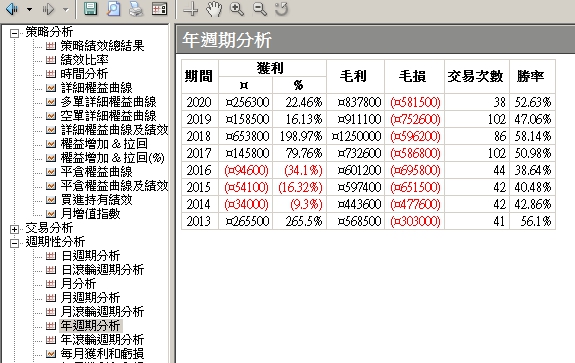575x363 pixels.
Task: Open 買進持有績效 chart
Action: click(x=96, y=199)
